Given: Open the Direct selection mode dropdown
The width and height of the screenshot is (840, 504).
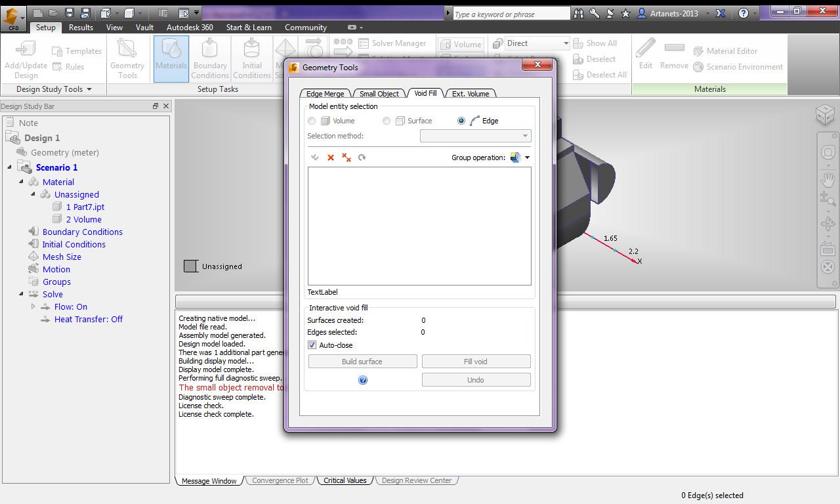Looking at the screenshot, I should coord(537,43).
